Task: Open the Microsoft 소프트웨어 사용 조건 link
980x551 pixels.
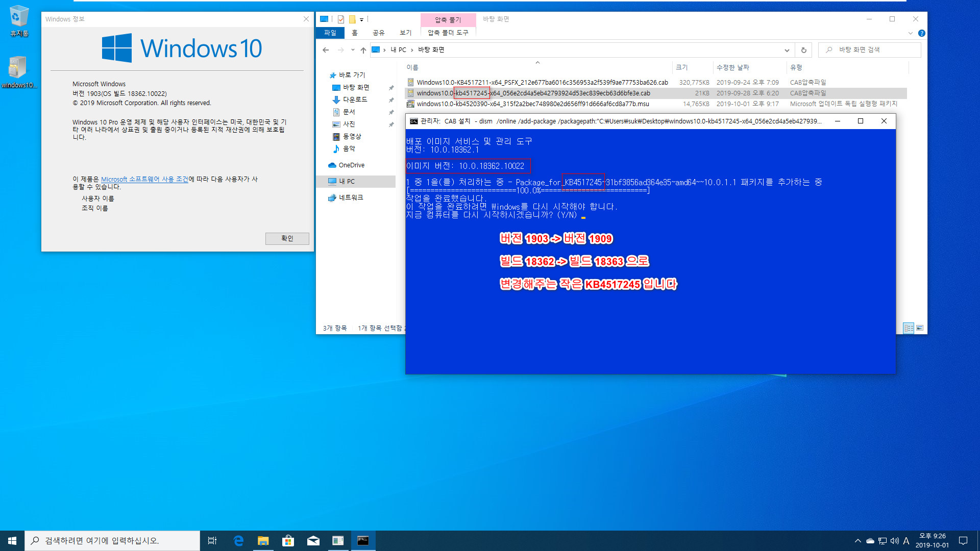Action: (x=144, y=180)
